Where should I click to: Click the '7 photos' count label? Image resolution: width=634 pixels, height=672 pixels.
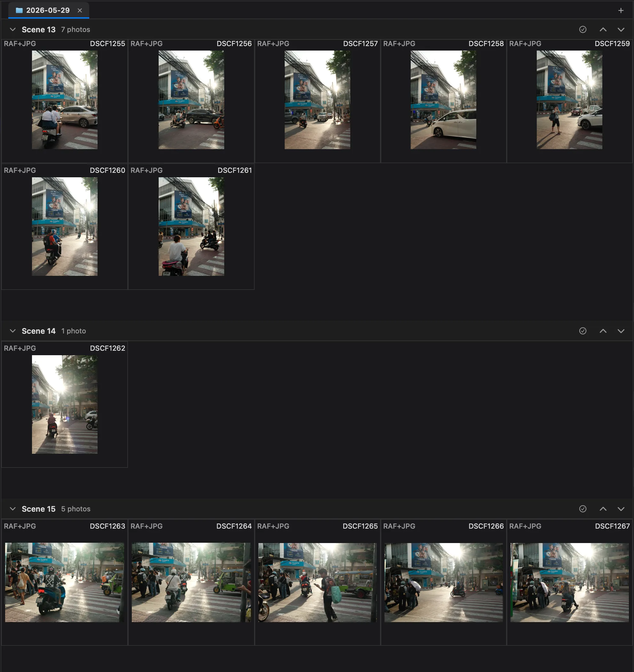coord(76,29)
